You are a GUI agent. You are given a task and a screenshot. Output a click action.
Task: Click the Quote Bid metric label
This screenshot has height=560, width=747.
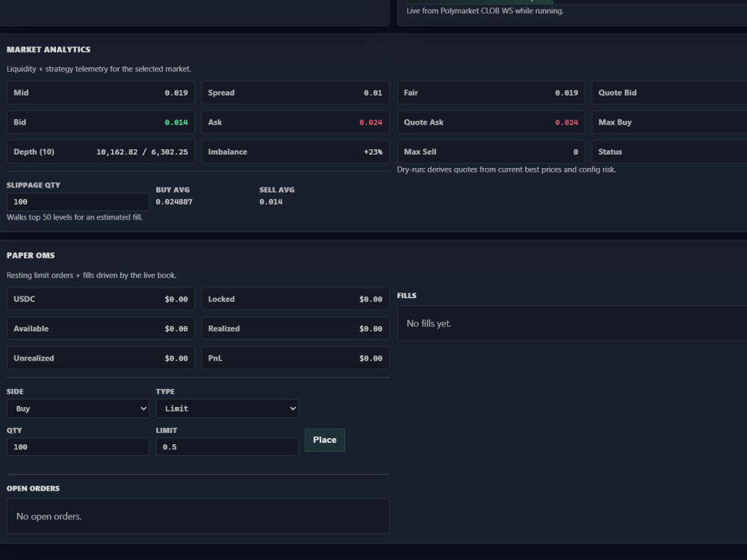click(618, 93)
